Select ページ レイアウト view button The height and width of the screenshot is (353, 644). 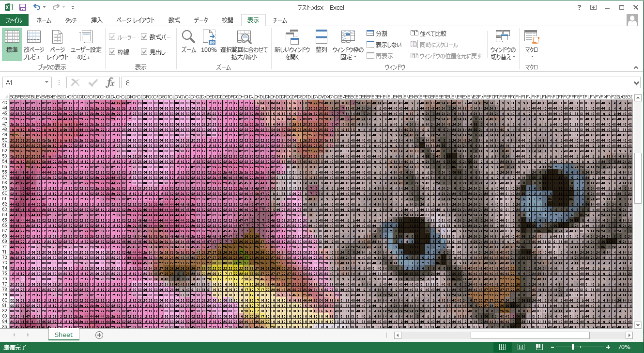58,44
